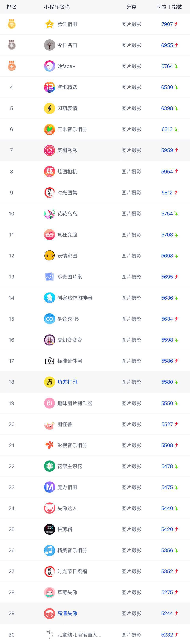Screen dimensions: 190x644
Task: Click the 精美音乐相册 music note icon
Action: tap(49, 550)
